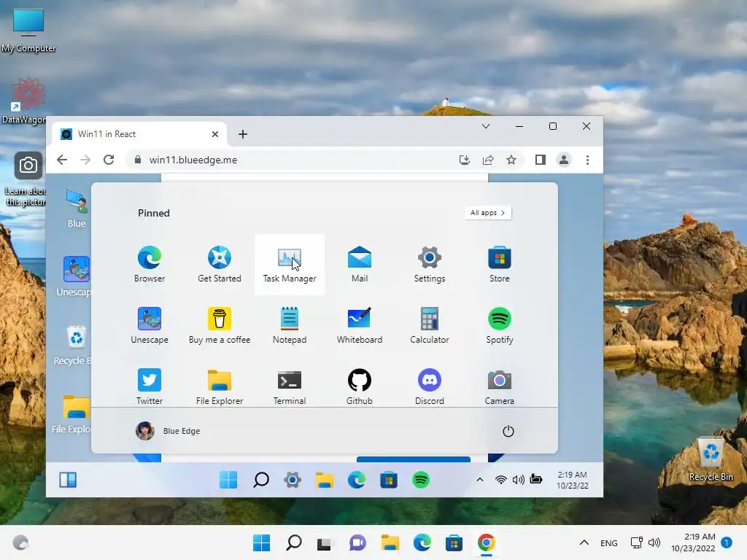Open the Github pinned app
This screenshot has height=560, width=747.
[x=359, y=386]
